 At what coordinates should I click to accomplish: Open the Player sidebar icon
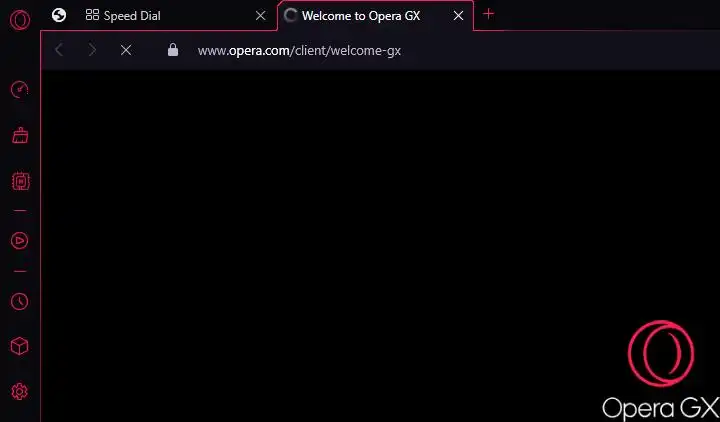[x=19, y=241]
